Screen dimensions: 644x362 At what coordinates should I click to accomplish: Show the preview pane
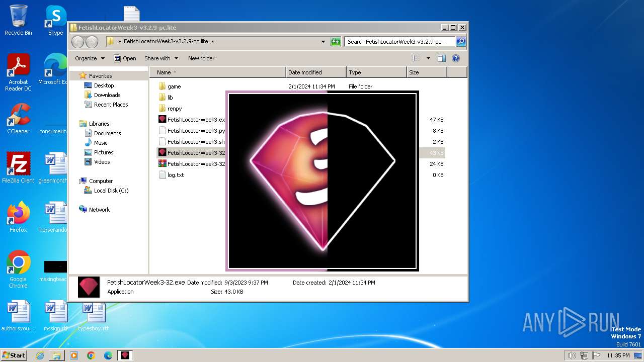442,58
